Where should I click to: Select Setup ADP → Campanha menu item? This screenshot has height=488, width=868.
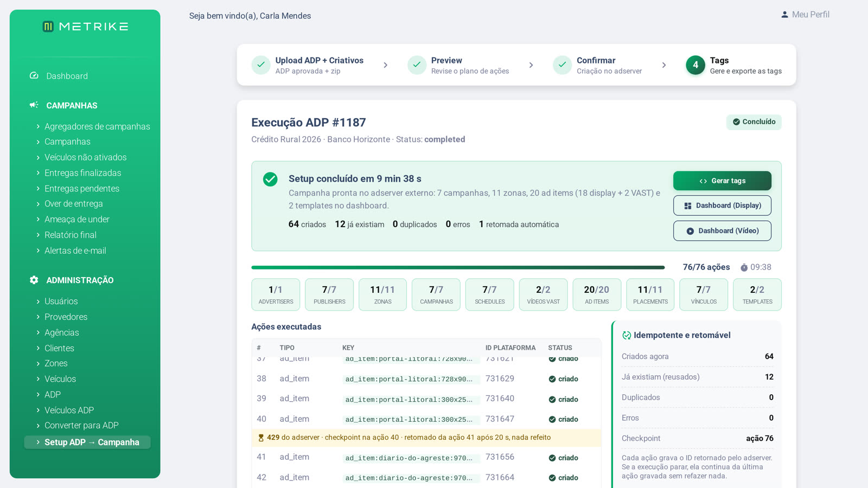coord(87,442)
